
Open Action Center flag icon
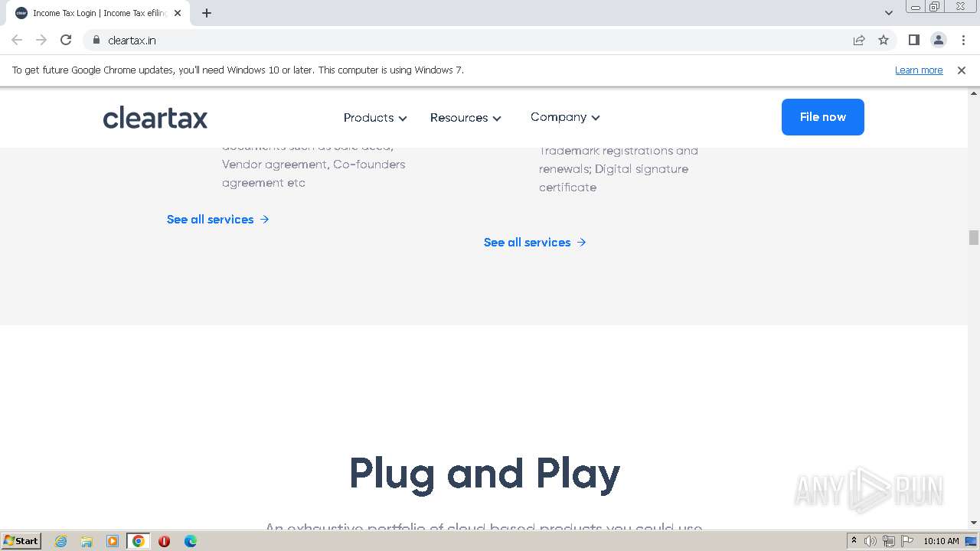click(x=906, y=541)
